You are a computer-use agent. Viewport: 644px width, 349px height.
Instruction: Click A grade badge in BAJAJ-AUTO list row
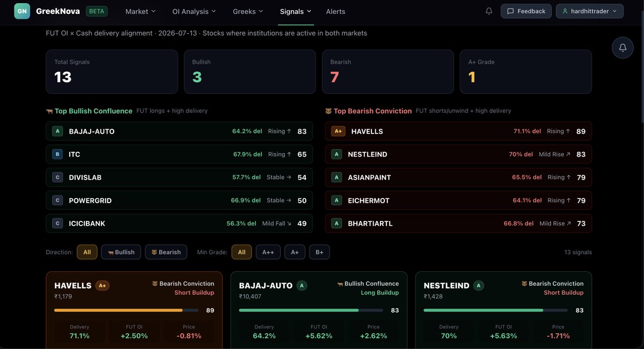pyautogui.click(x=57, y=131)
